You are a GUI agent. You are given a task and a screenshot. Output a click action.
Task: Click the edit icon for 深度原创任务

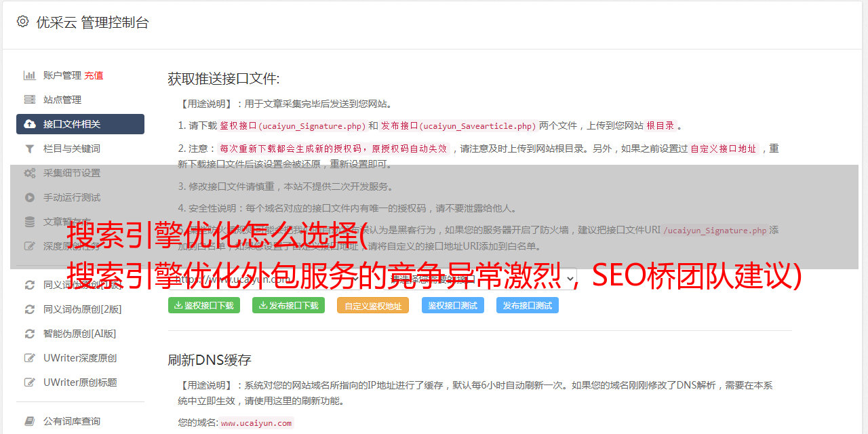30,246
